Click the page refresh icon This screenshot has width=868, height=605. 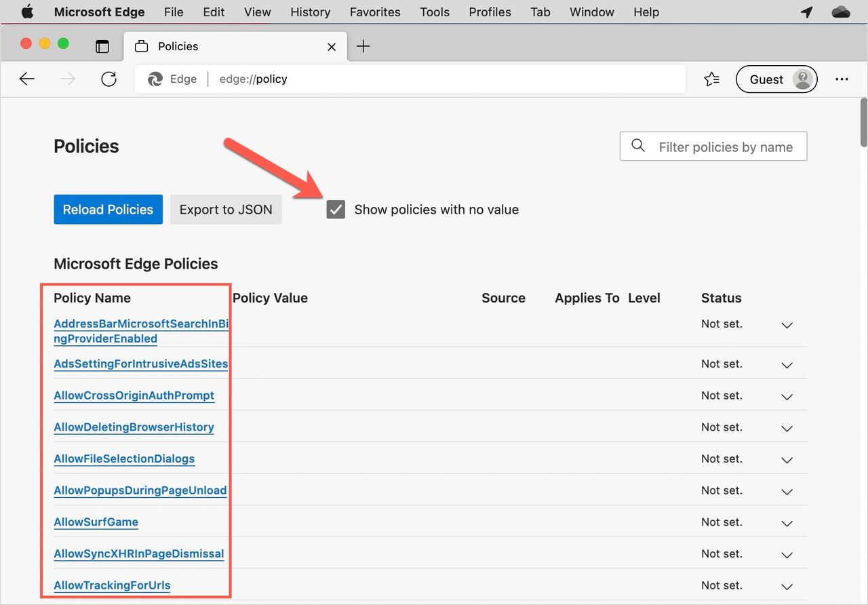pyautogui.click(x=108, y=79)
